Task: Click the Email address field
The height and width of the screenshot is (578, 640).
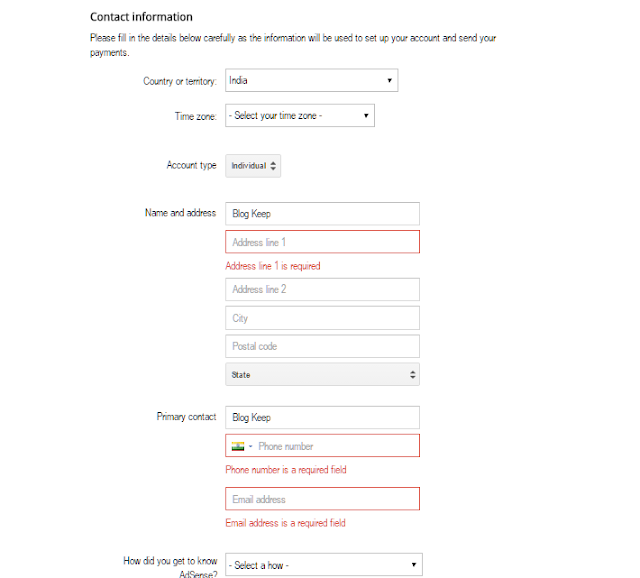Action: pyautogui.click(x=322, y=499)
